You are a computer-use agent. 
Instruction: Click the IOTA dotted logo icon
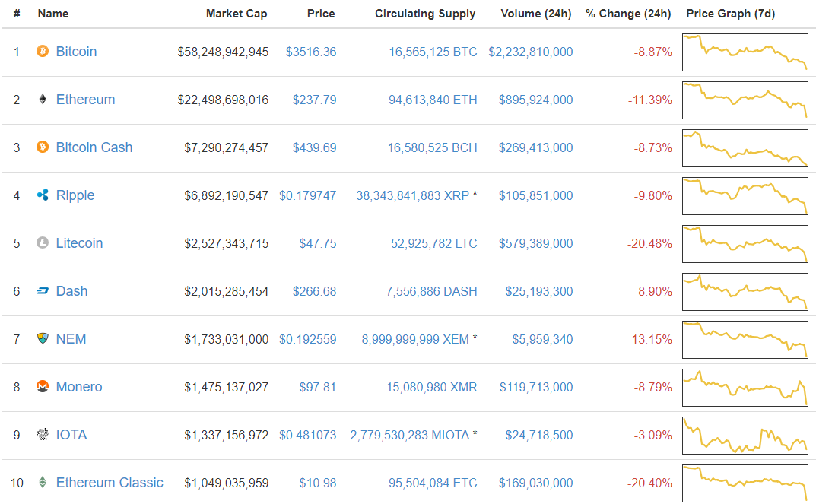tap(43, 435)
